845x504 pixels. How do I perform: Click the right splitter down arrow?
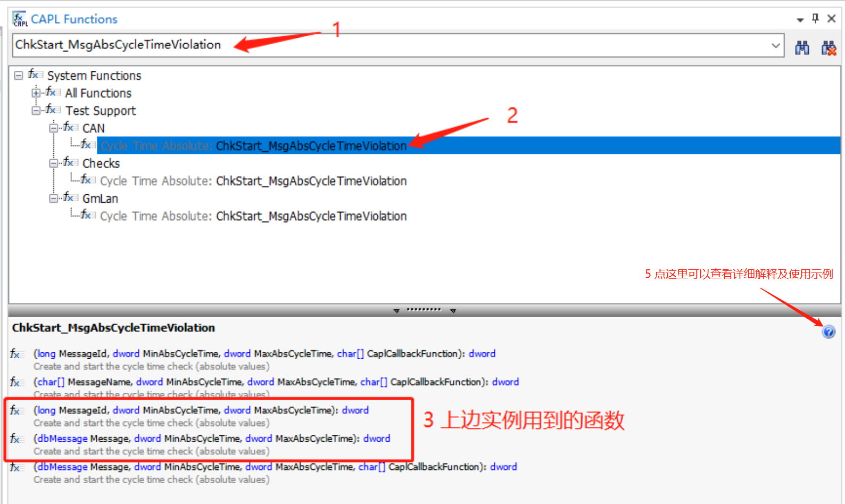(x=453, y=310)
